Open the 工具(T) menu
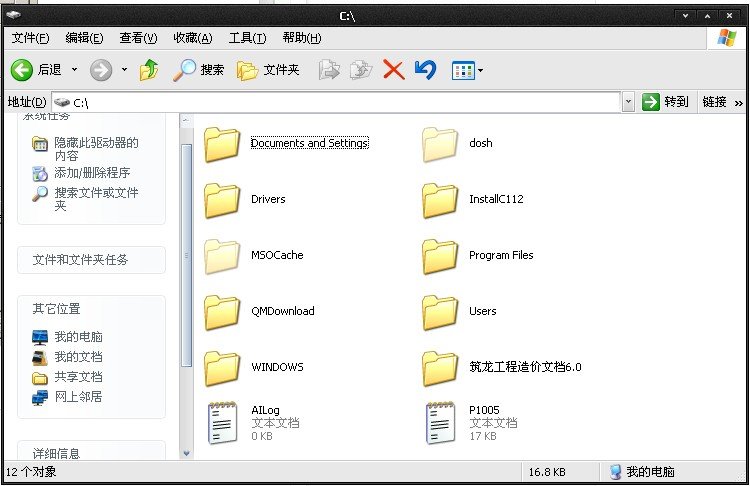 (x=247, y=38)
